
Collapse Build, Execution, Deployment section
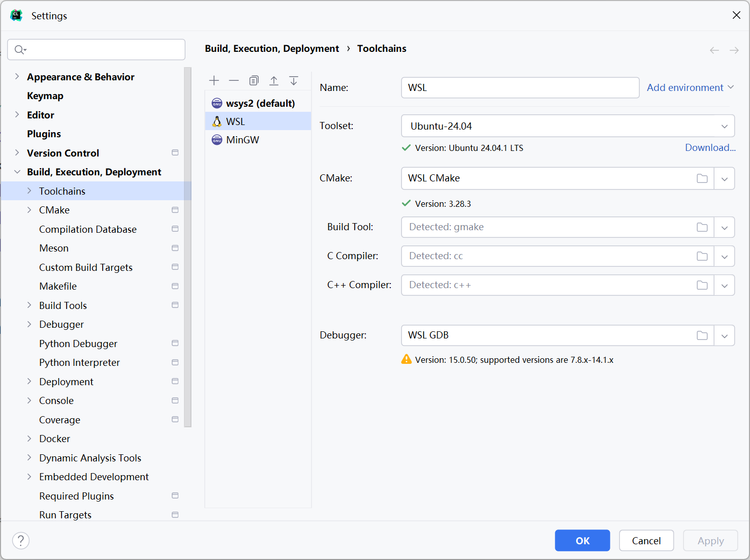click(x=17, y=172)
